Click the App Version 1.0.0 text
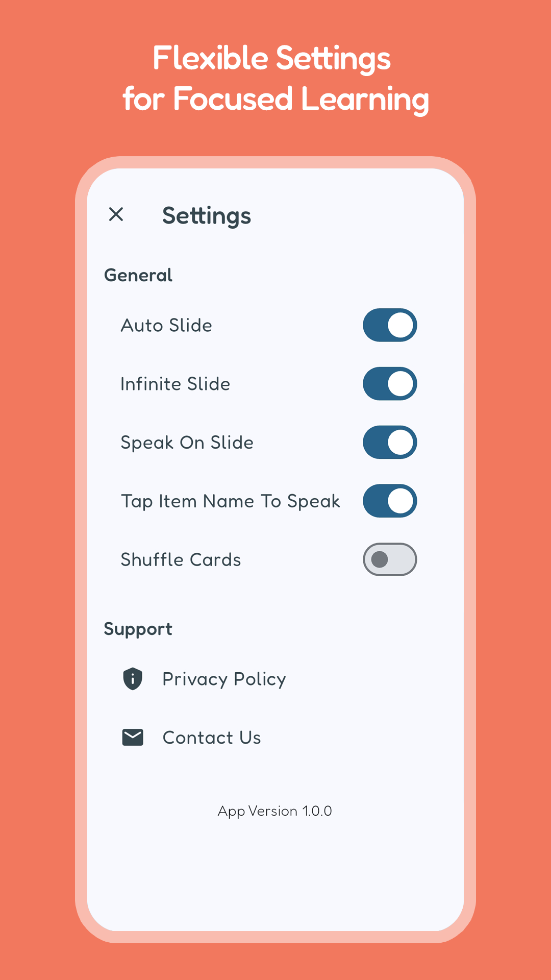Image resolution: width=551 pixels, height=980 pixels. 274,811
